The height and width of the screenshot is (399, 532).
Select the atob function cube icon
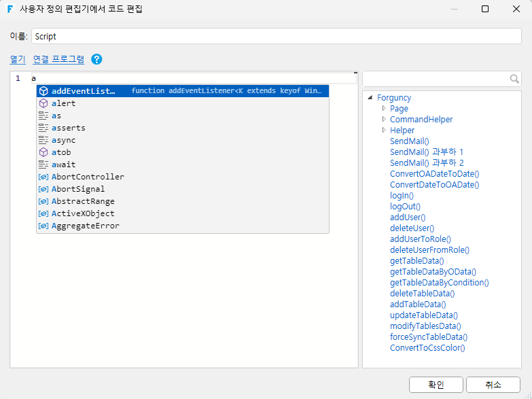(x=43, y=152)
